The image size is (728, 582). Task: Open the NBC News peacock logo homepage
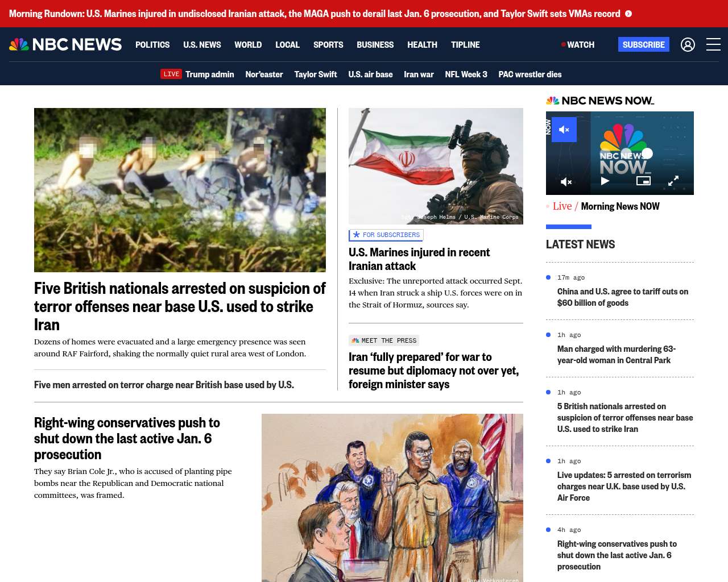coord(65,44)
